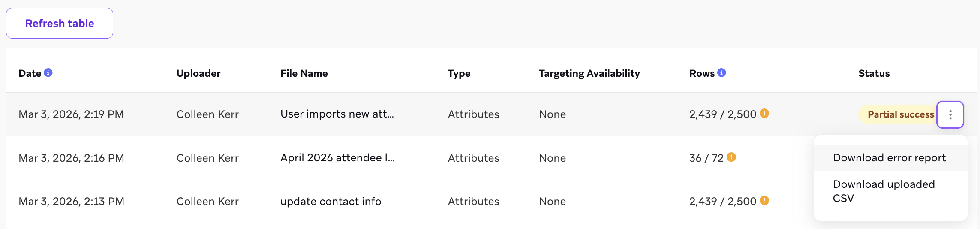Click the File Name column header
The image size is (980, 229).
coord(304,73)
